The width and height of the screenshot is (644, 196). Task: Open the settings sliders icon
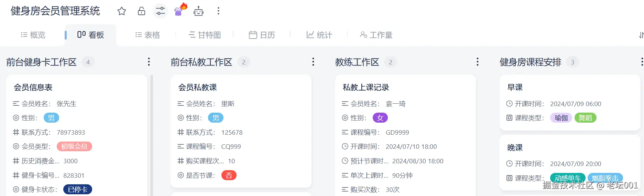(x=160, y=11)
